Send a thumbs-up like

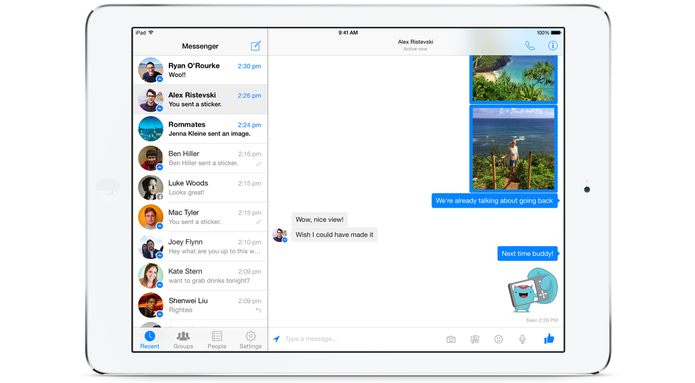[x=549, y=339]
